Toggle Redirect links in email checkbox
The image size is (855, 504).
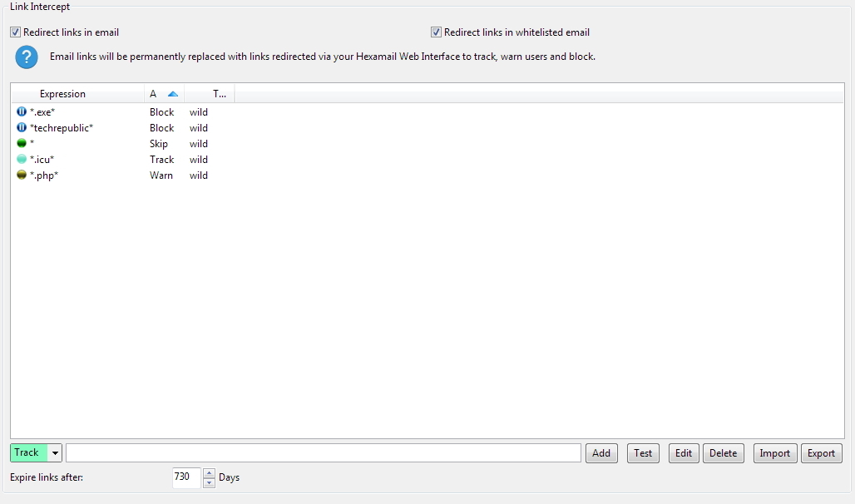pyautogui.click(x=15, y=32)
